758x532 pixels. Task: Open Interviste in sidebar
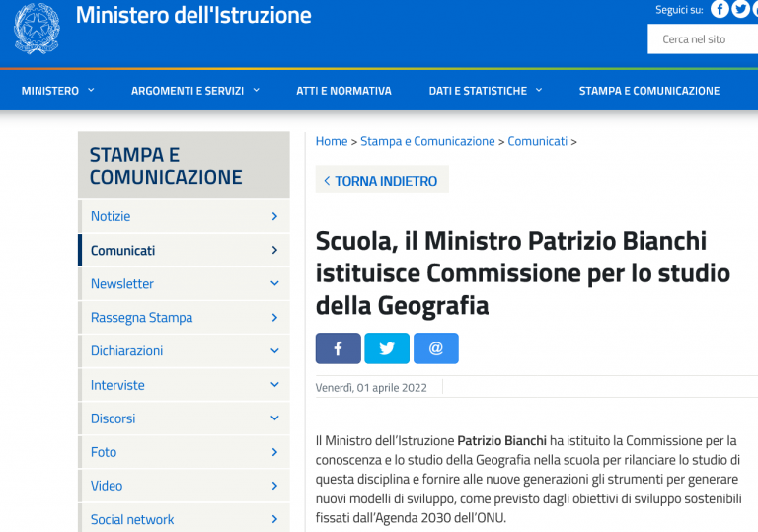117,385
